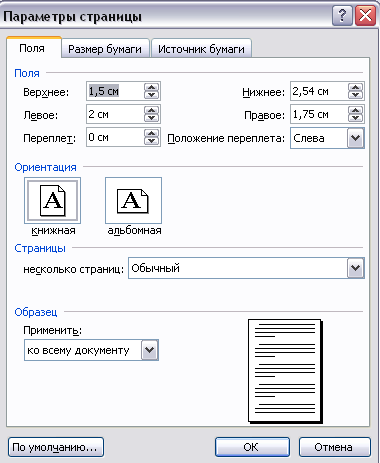
Task: Select the книжная portrait orientation icon
Action: coord(52,201)
